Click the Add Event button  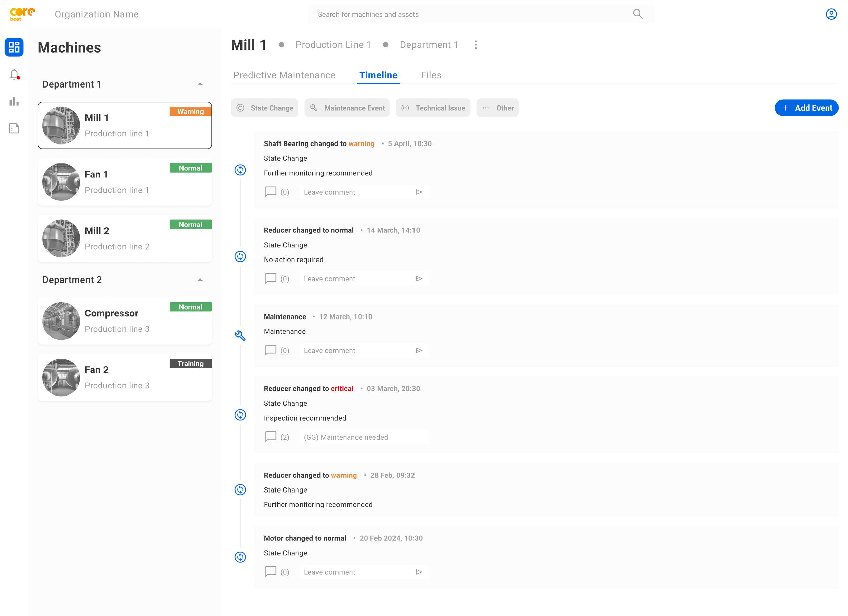tap(806, 108)
